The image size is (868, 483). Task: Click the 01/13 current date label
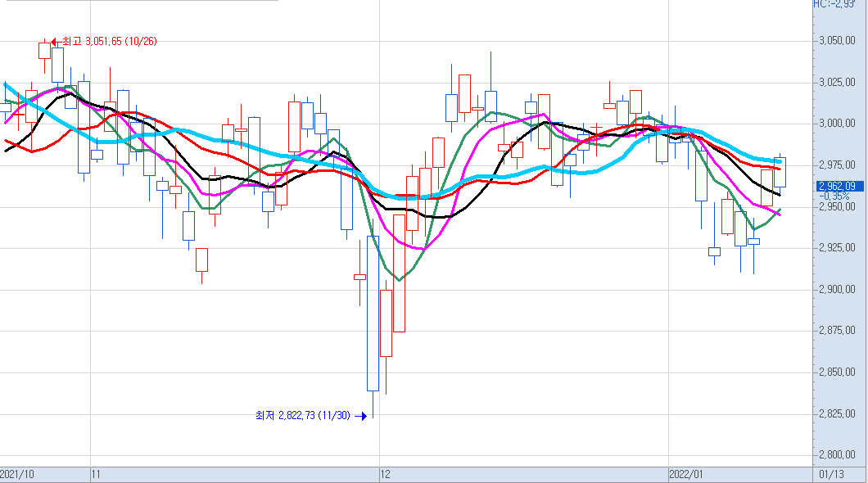coord(831,475)
